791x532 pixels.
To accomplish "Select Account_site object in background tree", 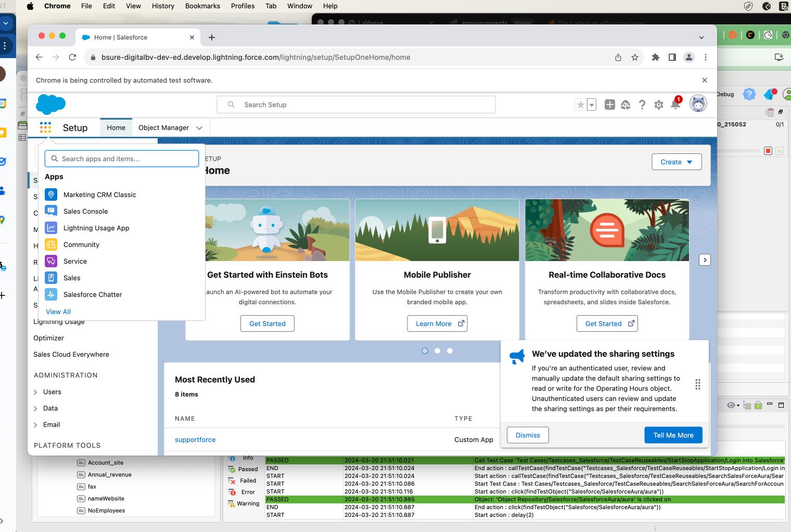I will 100,463.
